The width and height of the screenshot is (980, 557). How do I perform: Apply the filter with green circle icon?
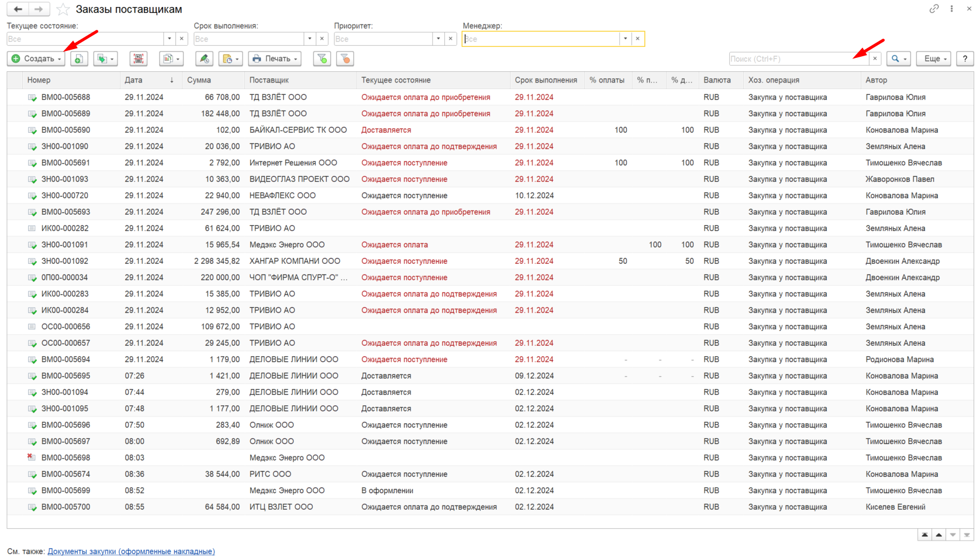(322, 59)
